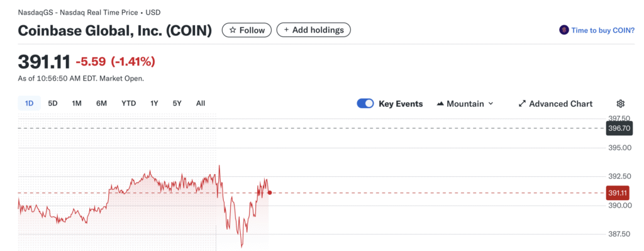This screenshot has width=644, height=251.
Task: Select the 6M chart range
Action: (101, 104)
